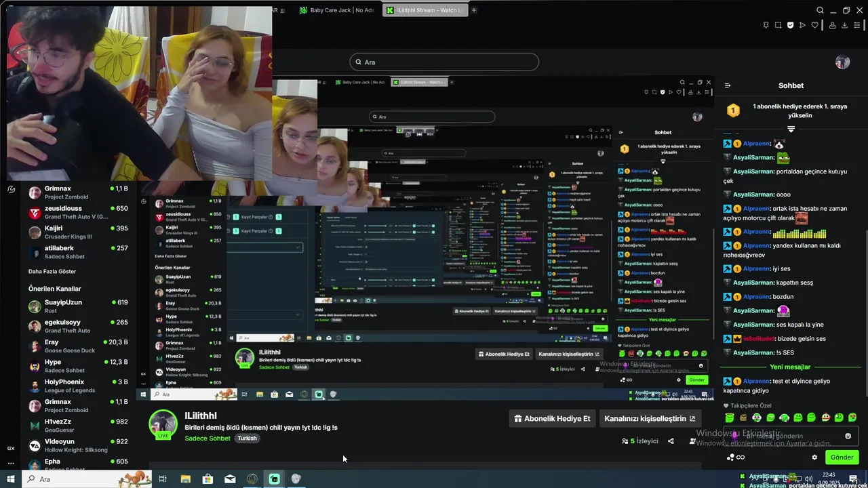The image size is (868, 488).
Task: Click the Ara search field on Kick
Action: pos(444,62)
